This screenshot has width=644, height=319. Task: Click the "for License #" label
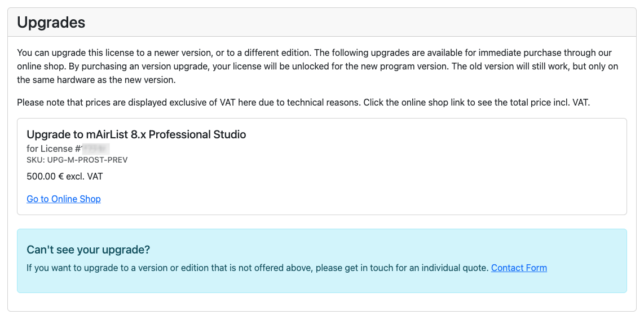click(53, 148)
